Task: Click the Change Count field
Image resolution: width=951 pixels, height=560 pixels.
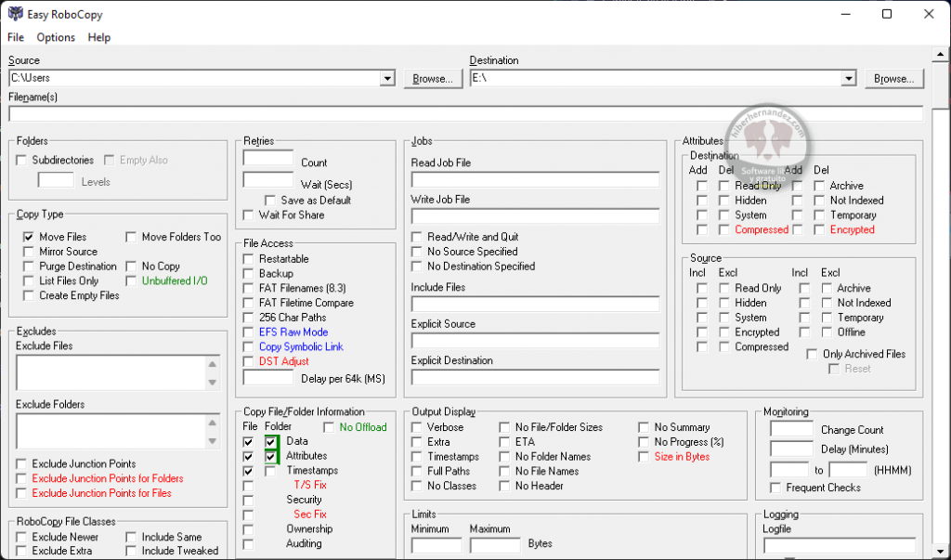Action: point(791,429)
